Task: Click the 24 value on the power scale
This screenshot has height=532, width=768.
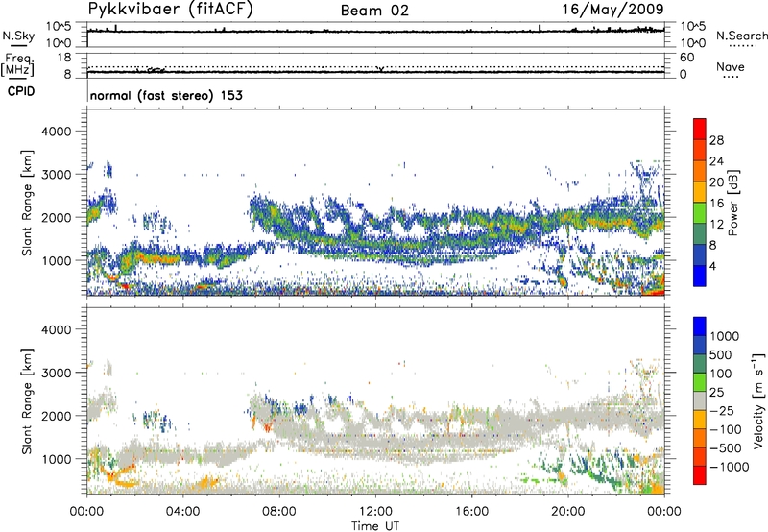Action: tap(716, 161)
